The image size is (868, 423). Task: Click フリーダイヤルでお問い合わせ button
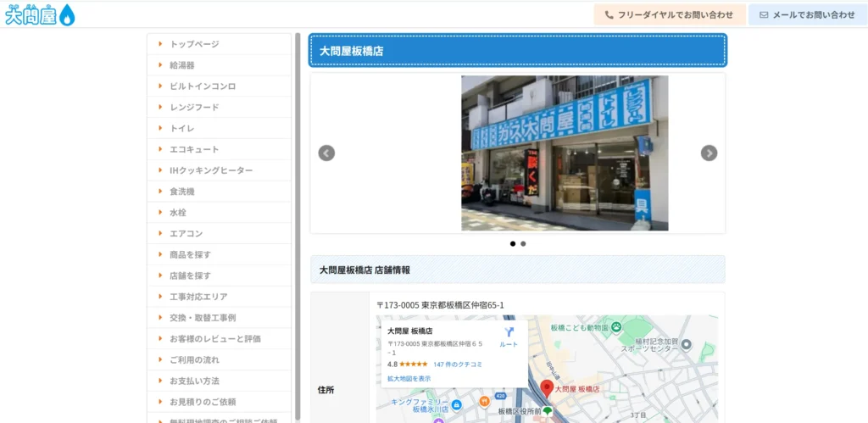670,15
